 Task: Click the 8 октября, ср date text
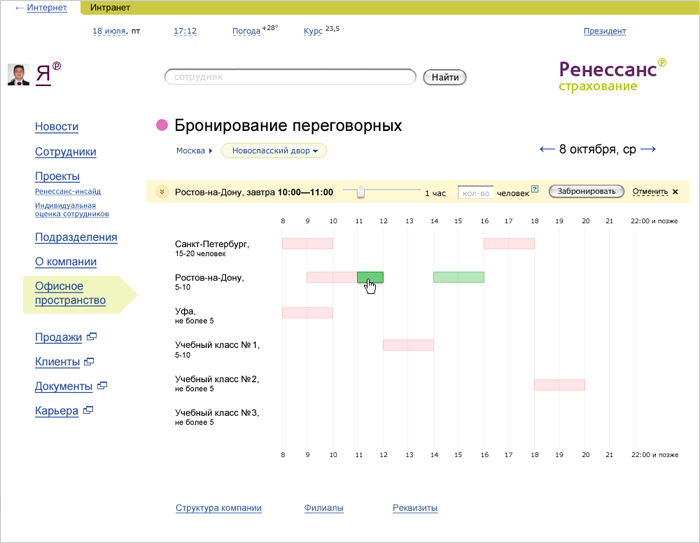tap(597, 149)
